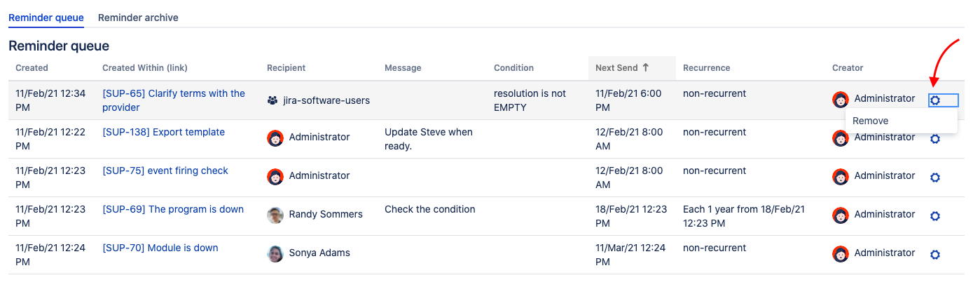Screen dimensions: 980x287
Task: Click Sonya Adams avatar
Action: coord(275,253)
